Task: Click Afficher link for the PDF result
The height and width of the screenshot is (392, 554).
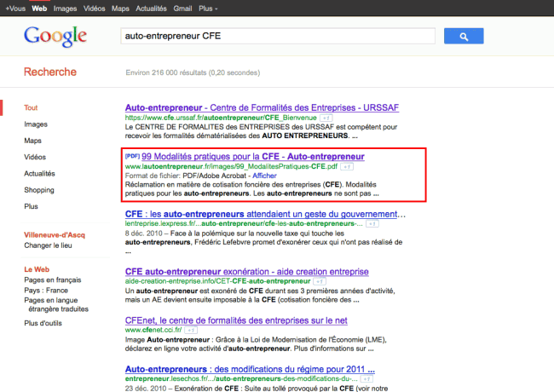Action: pos(264,176)
